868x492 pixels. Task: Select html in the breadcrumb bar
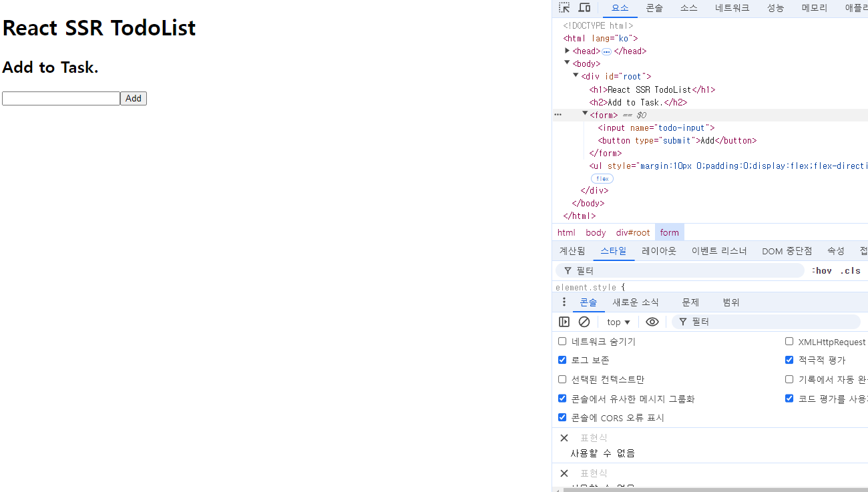click(x=566, y=232)
